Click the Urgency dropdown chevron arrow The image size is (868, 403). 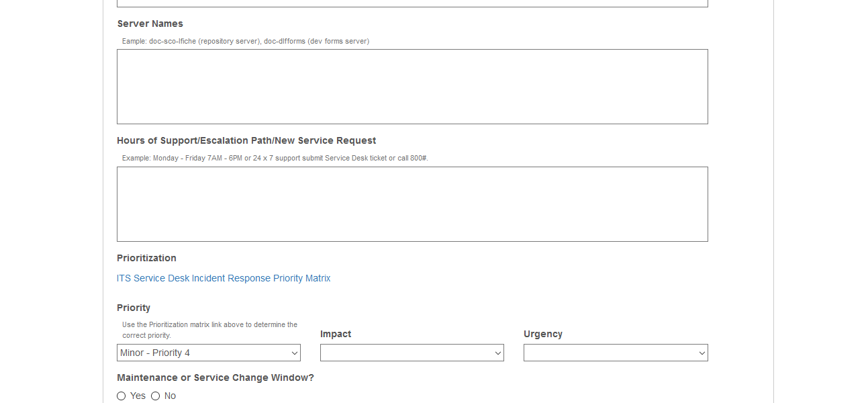click(x=702, y=353)
